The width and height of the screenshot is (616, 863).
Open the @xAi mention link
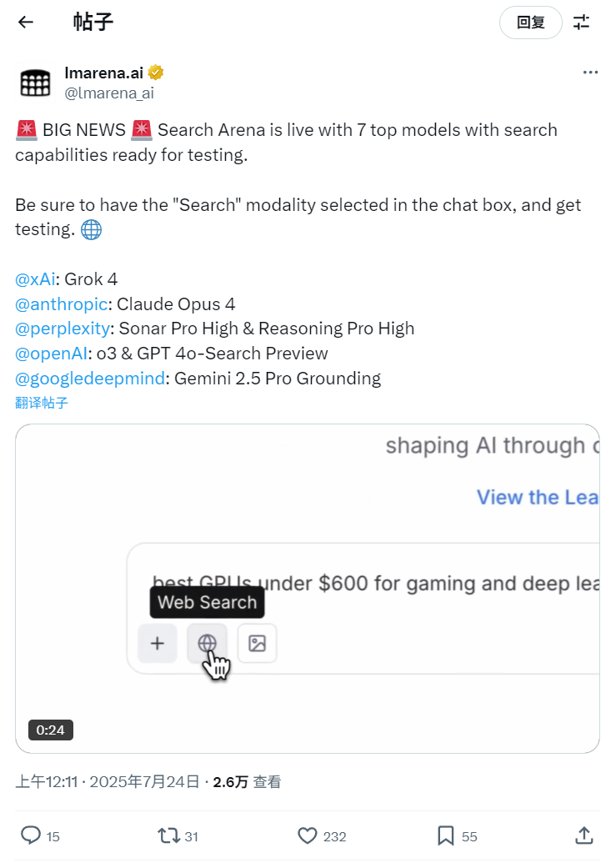point(35,279)
